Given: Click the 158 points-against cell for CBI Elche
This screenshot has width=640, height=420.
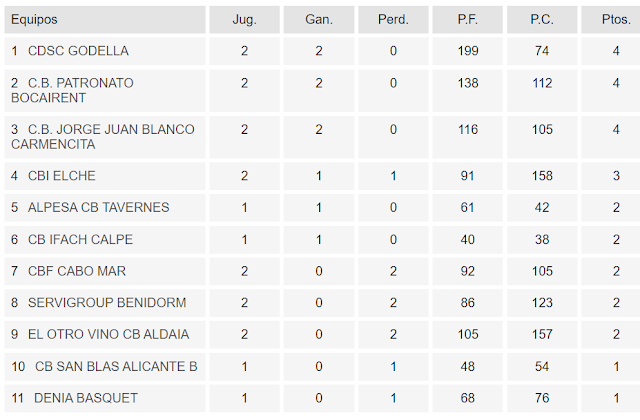Looking at the screenshot, I should point(543,176).
